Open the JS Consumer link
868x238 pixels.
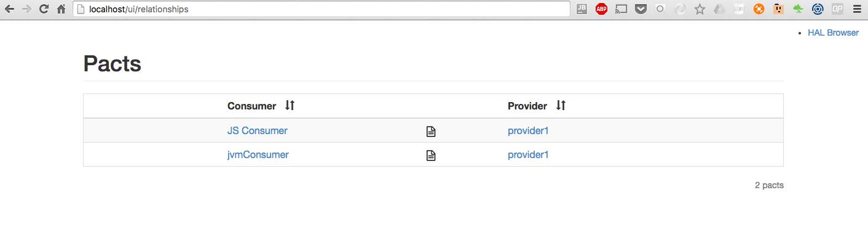pyautogui.click(x=257, y=130)
